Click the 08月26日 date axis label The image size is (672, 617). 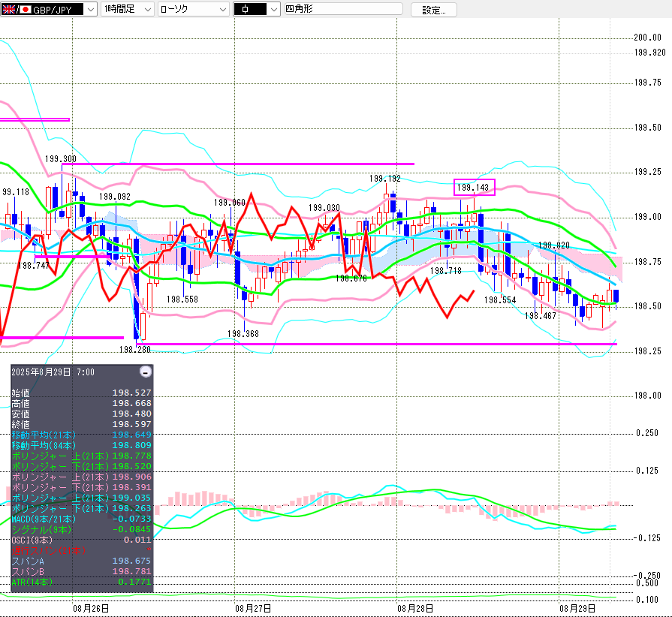[90, 609]
